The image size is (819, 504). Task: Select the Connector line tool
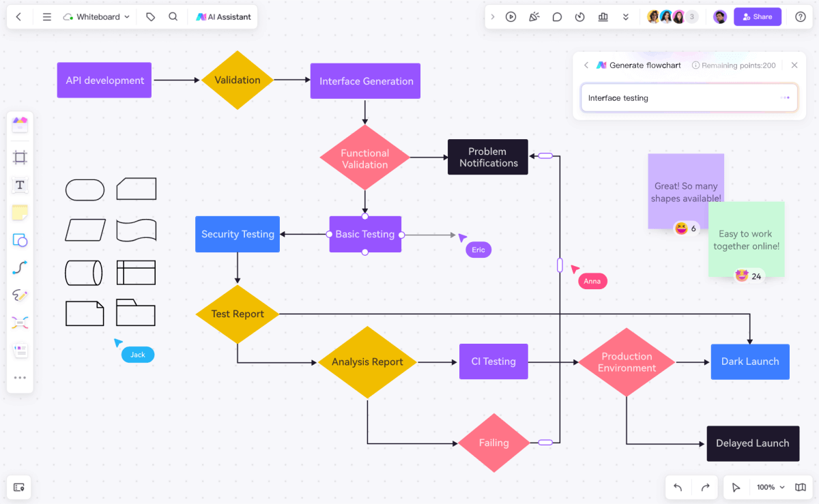[x=20, y=267]
